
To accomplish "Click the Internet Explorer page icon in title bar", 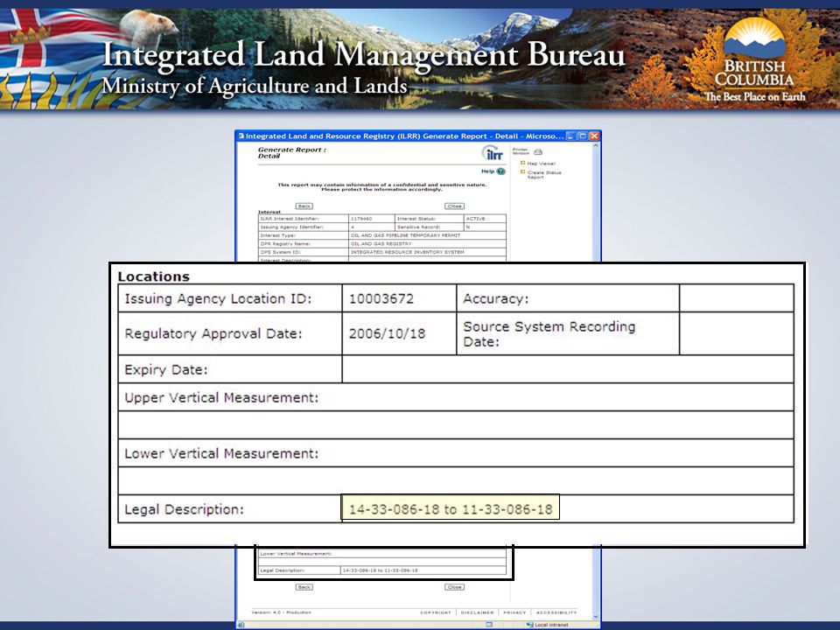I will click(241, 136).
